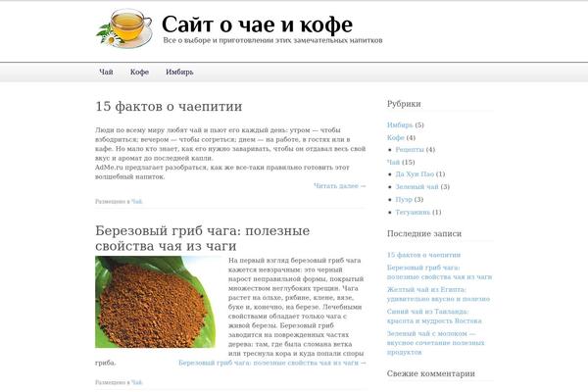The height and width of the screenshot is (392, 588).
Task: Open the 'Рецепты' subcategory
Action: click(410, 149)
